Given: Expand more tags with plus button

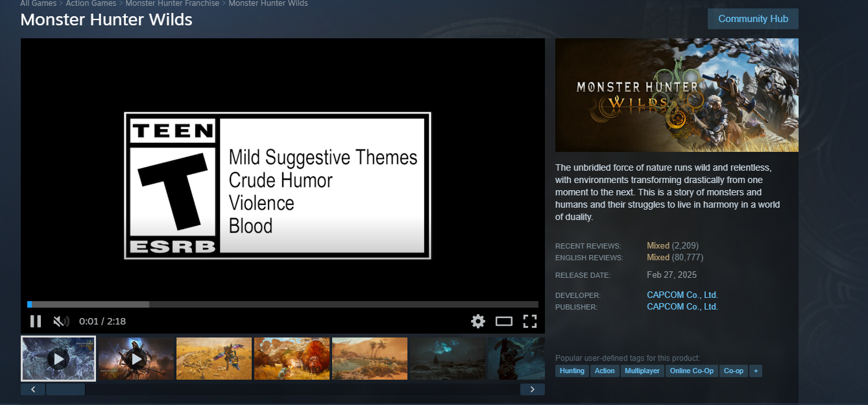Looking at the screenshot, I should (x=756, y=371).
